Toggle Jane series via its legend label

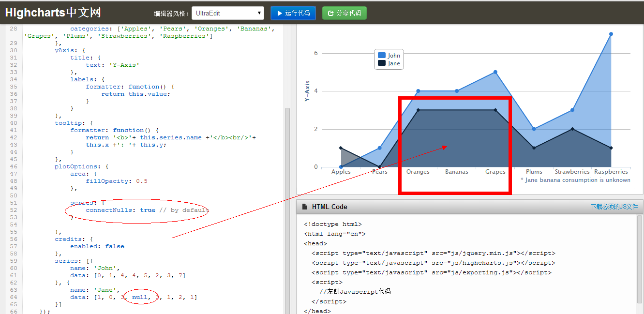(x=394, y=63)
